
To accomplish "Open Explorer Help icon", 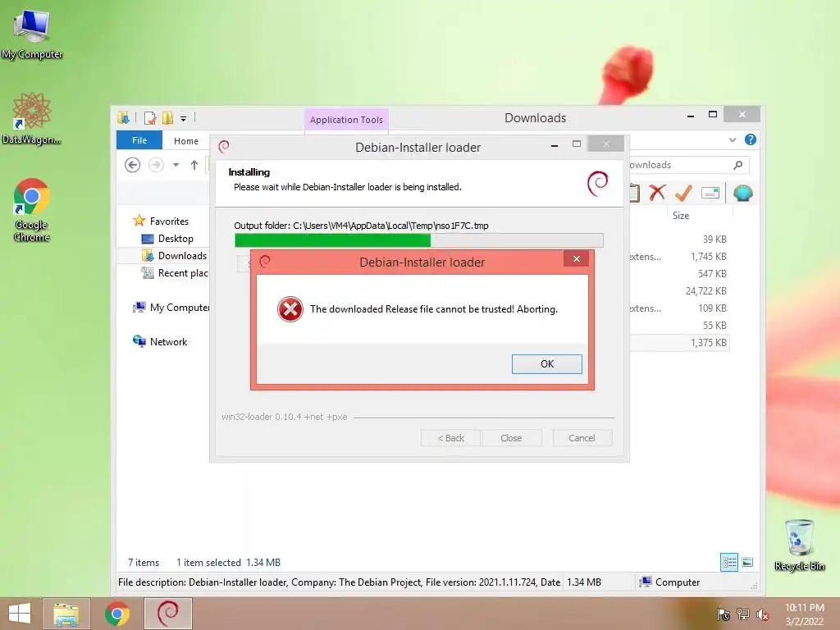I will (x=751, y=139).
